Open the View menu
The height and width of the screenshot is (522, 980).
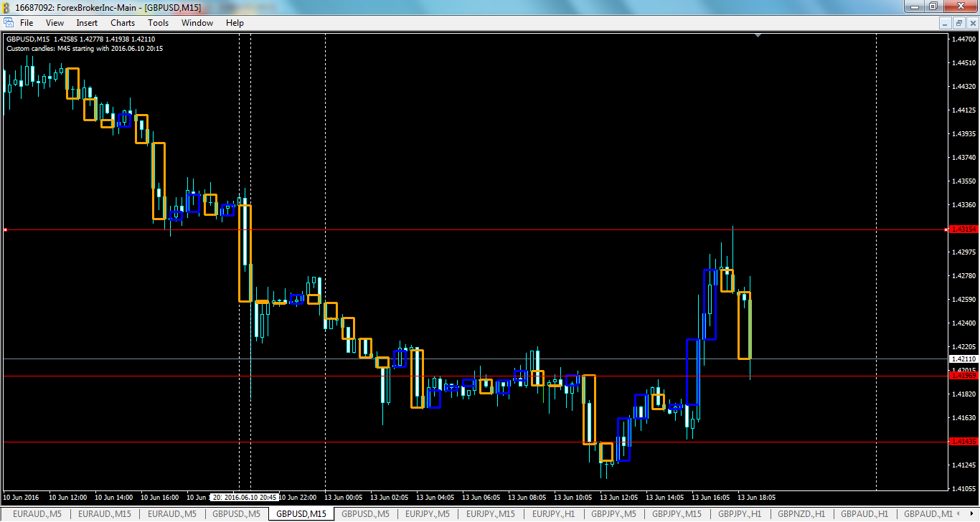[x=55, y=22]
